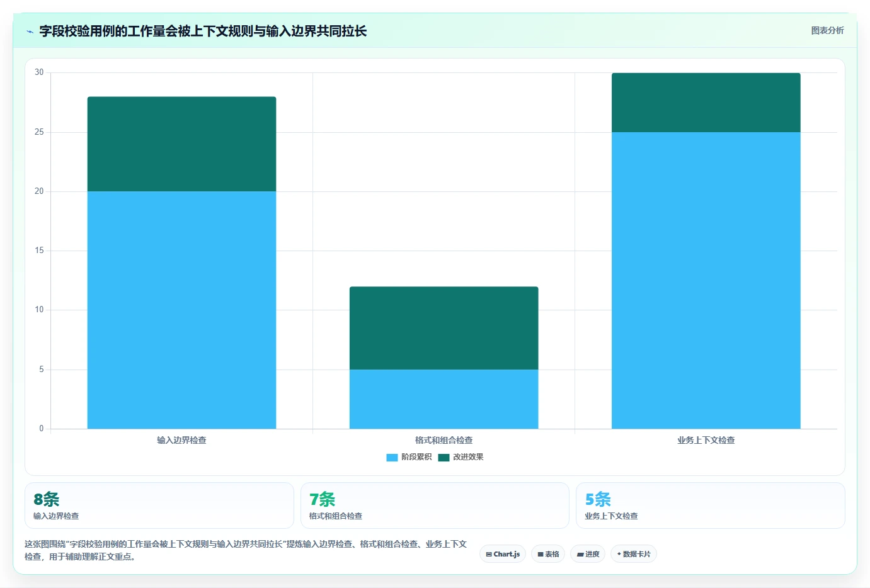
Task: Click the y-axis value 0
Action: pyautogui.click(x=42, y=429)
